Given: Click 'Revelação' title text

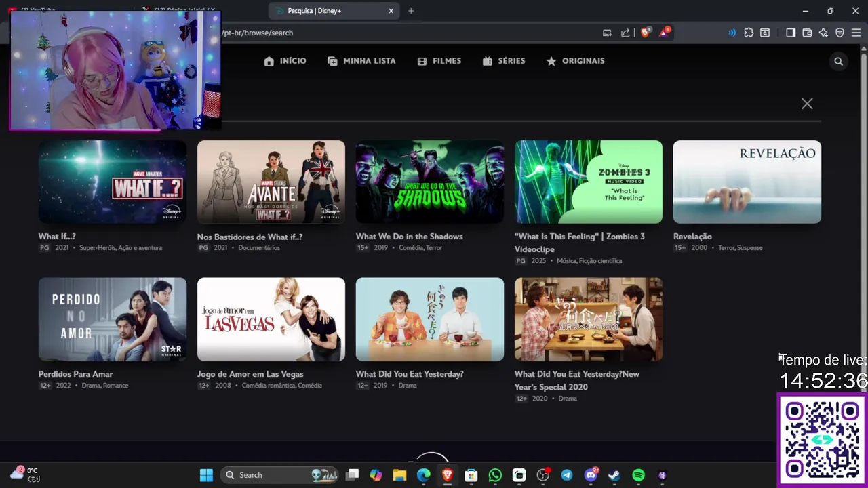Looking at the screenshot, I should pyautogui.click(x=692, y=237).
